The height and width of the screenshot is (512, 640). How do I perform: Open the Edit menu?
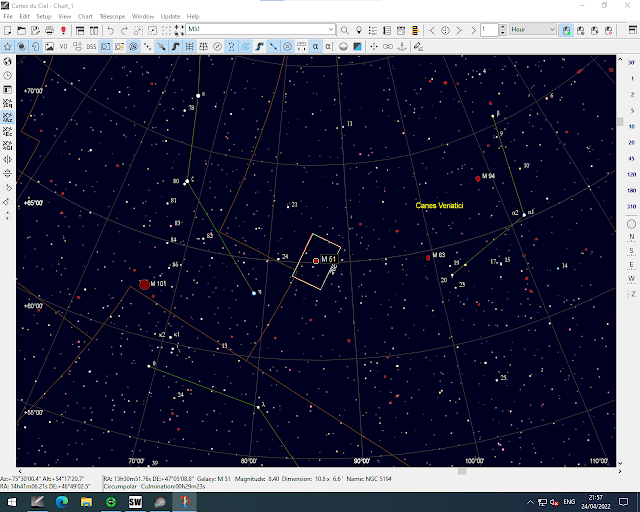coord(24,16)
